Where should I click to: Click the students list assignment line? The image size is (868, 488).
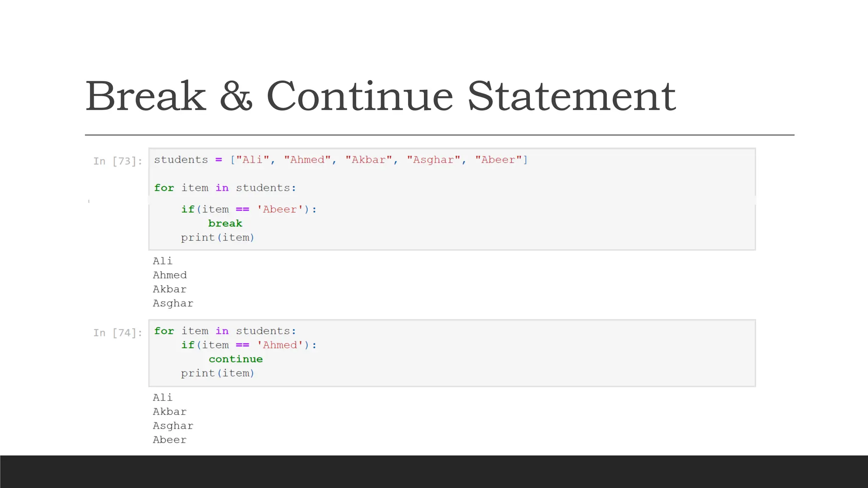click(x=341, y=160)
